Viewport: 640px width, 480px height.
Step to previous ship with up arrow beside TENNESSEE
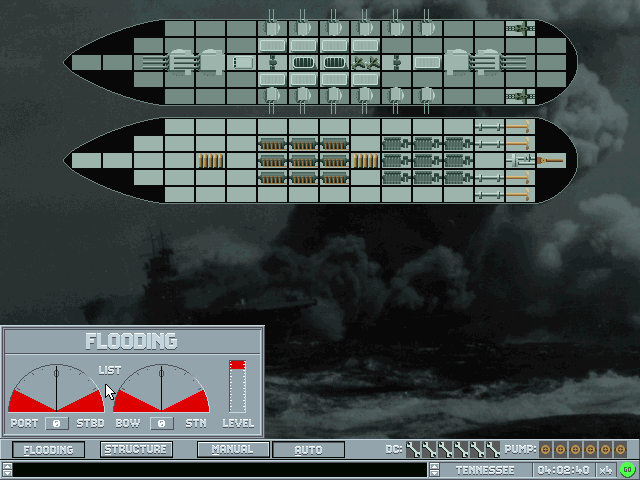(x=434, y=466)
